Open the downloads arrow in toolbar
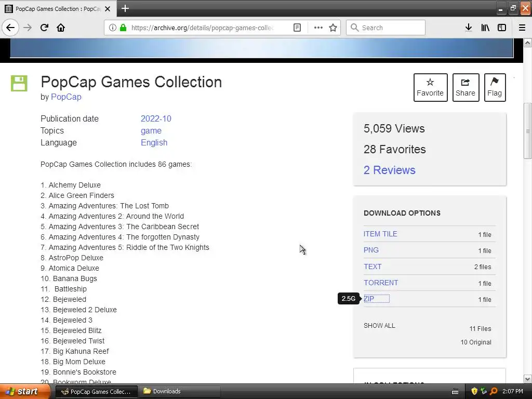This screenshot has width=532, height=399. point(469,28)
